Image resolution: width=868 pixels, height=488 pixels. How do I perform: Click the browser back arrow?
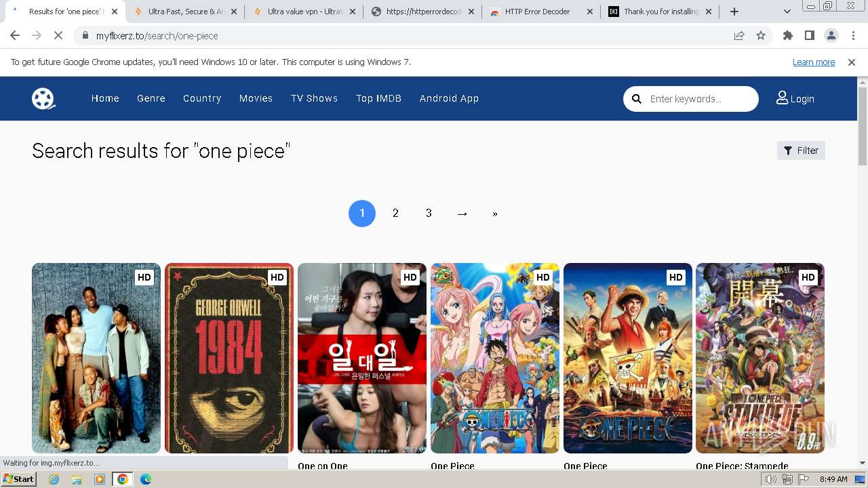tap(15, 36)
